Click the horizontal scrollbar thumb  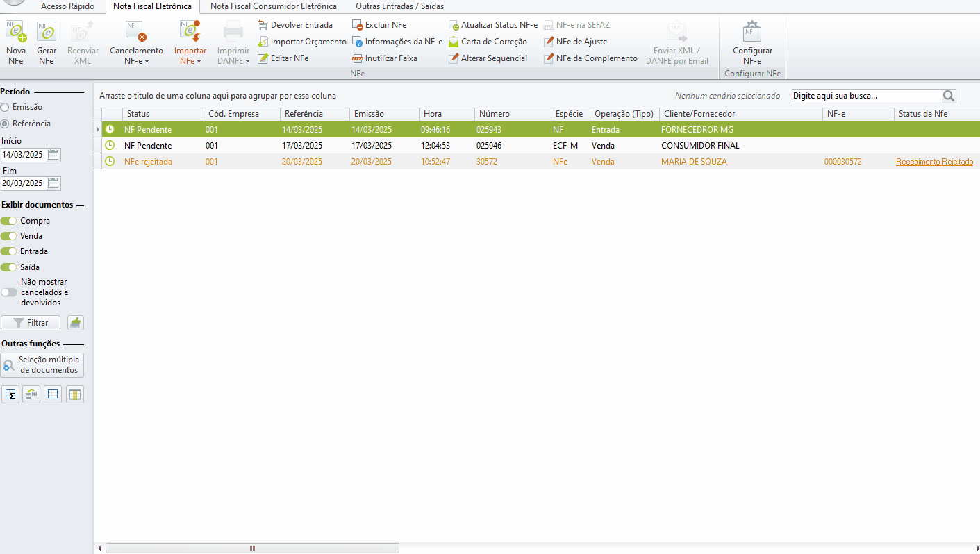tap(252, 548)
